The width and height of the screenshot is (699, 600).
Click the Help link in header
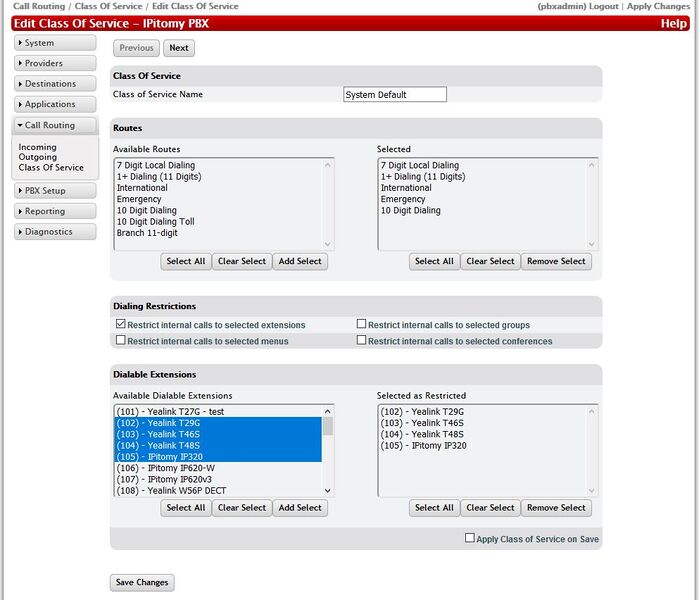pos(673,23)
